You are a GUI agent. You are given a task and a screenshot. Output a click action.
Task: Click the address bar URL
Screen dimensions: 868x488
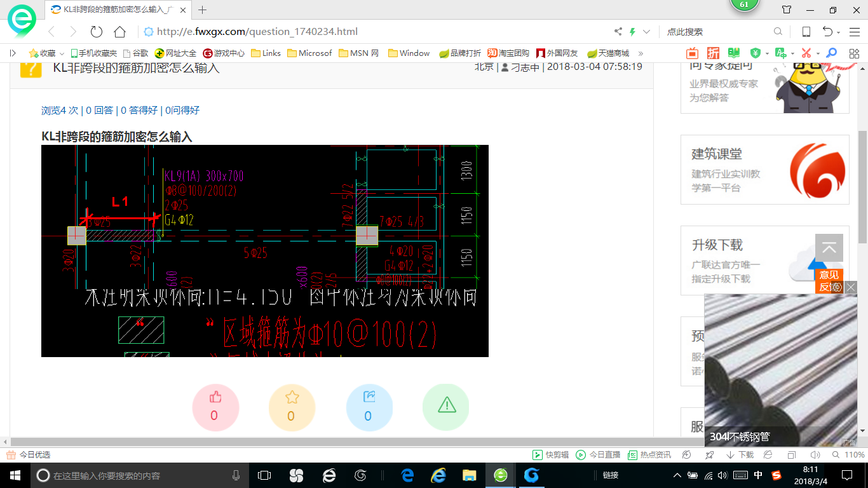tap(257, 32)
